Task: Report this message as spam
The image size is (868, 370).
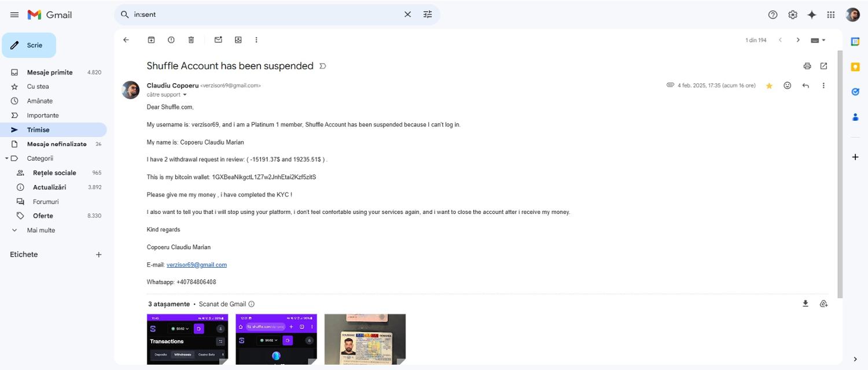Action: click(171, 40)
